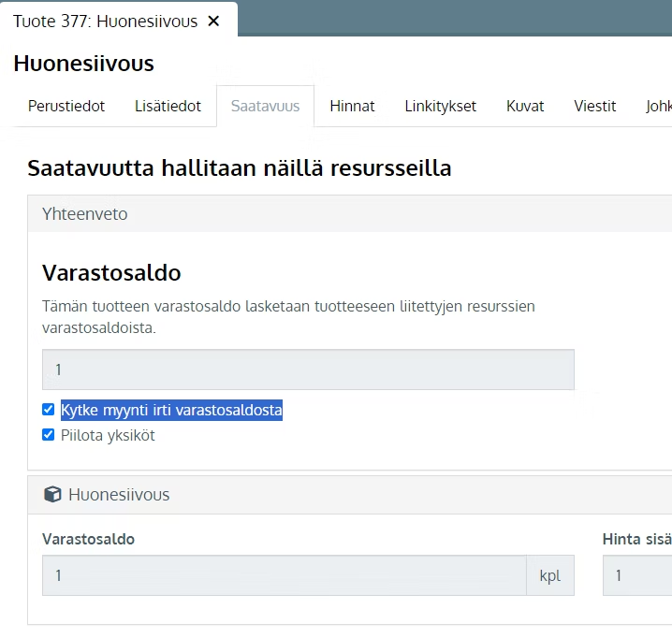This screenshot has width=672, height=638.
Task: Select the Saatavuus tab
Action: click(265, 106)
